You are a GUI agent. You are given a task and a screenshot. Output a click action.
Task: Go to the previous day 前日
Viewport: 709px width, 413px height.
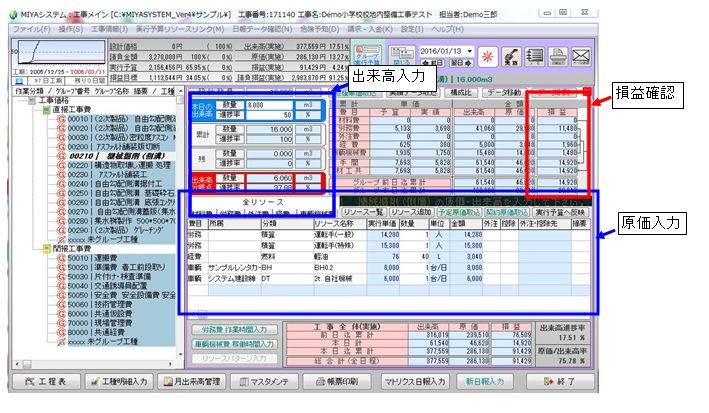click(432, 63)
